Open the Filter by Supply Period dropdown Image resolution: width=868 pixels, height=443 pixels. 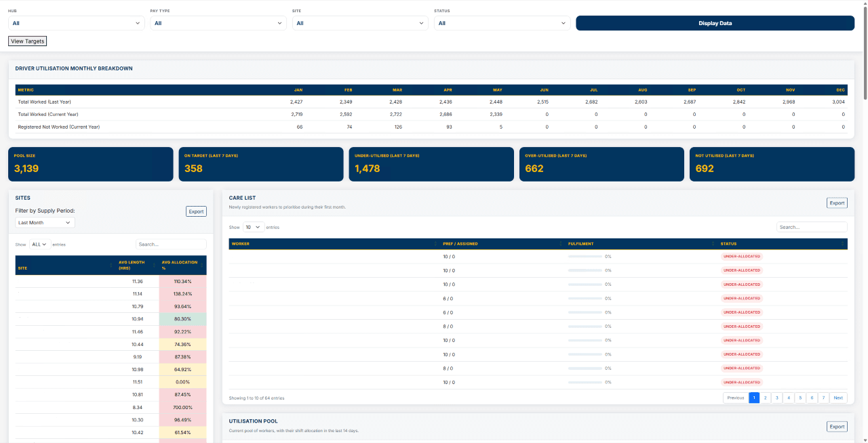click(45, 222)
